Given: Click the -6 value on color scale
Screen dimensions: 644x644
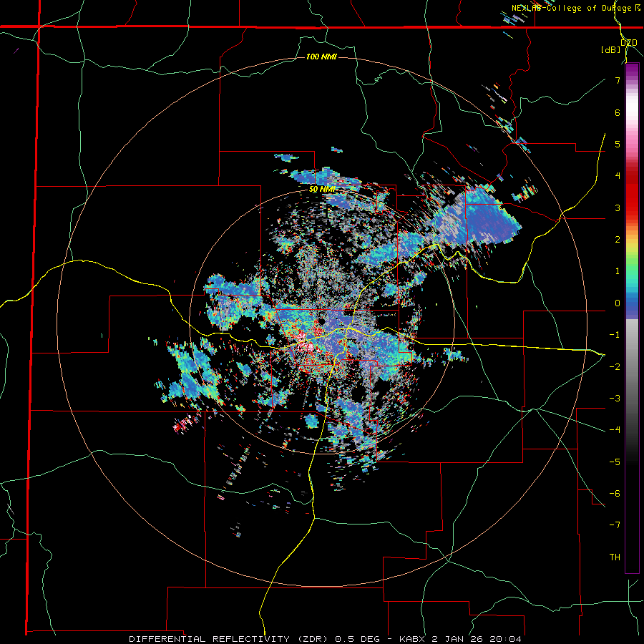Looking at the screenshot, I should (x=615, y=494).
